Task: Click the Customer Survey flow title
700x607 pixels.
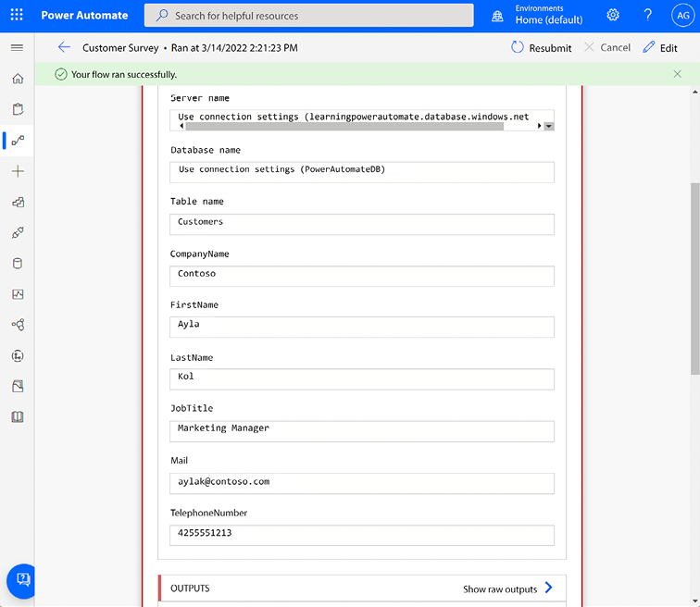Action: coord(120,48)
